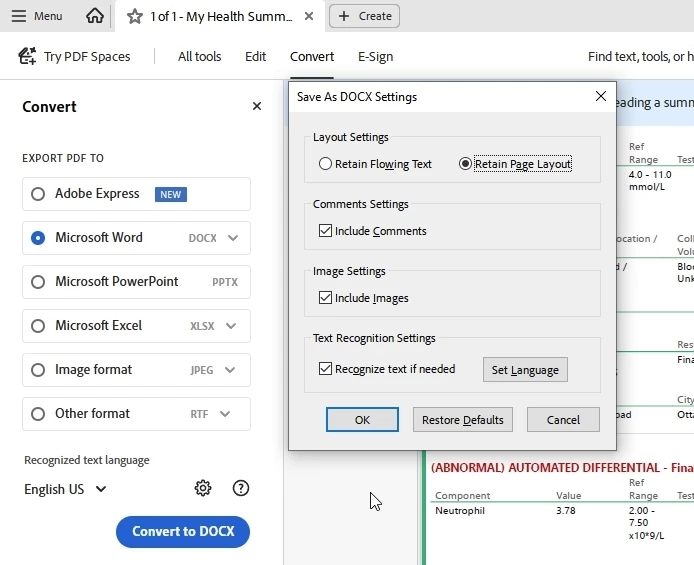Click the Set Language button

coord(525,369)
